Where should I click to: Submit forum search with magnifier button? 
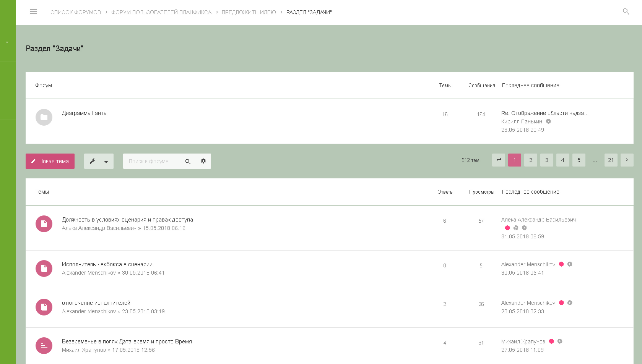click(x=188, y=161)
